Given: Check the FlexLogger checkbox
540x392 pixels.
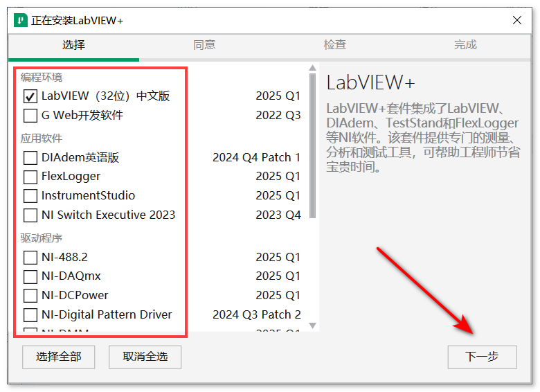Looking at the screenshot, I should coord(30,177).
